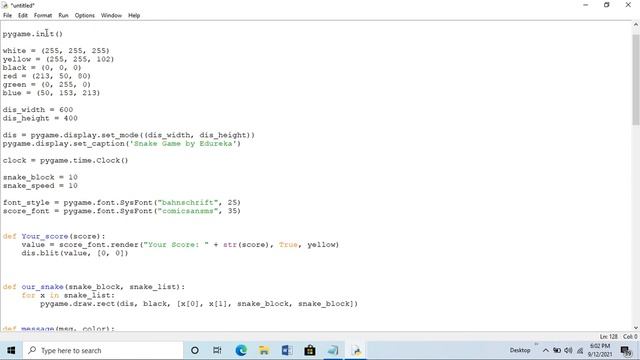Viewport: 640px width, 360px height.
Task: Open the File menu
Action: point(7,16)
